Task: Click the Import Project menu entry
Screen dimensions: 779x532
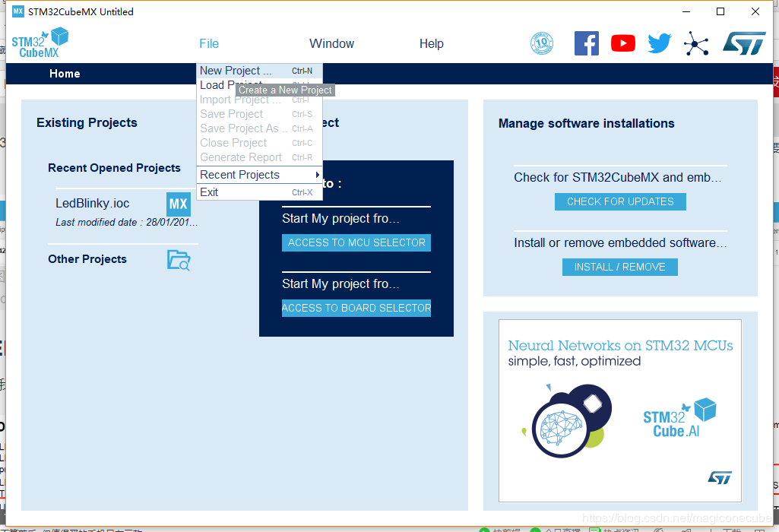Action: [259, 100]
